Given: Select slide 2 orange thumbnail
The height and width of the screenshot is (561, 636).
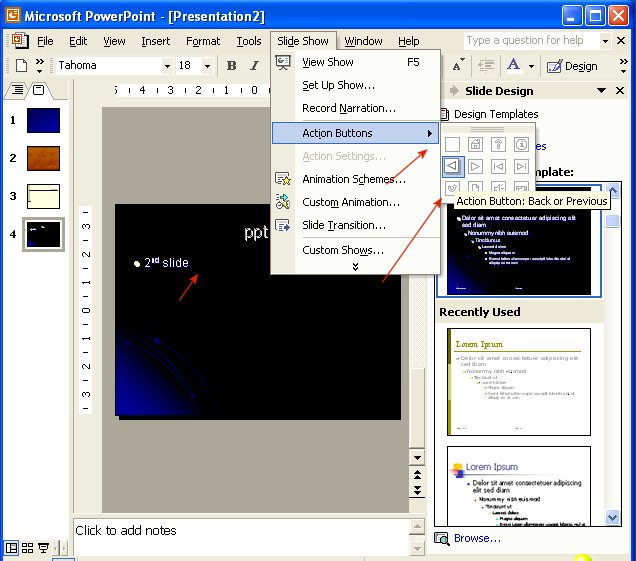Looking at the screenshot, I should [x=43, y=158].
